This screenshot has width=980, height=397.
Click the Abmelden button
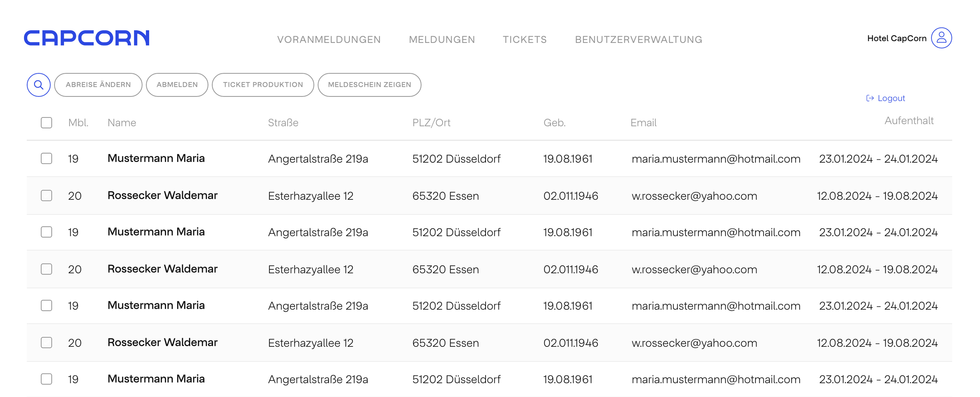tap(177, 85)
